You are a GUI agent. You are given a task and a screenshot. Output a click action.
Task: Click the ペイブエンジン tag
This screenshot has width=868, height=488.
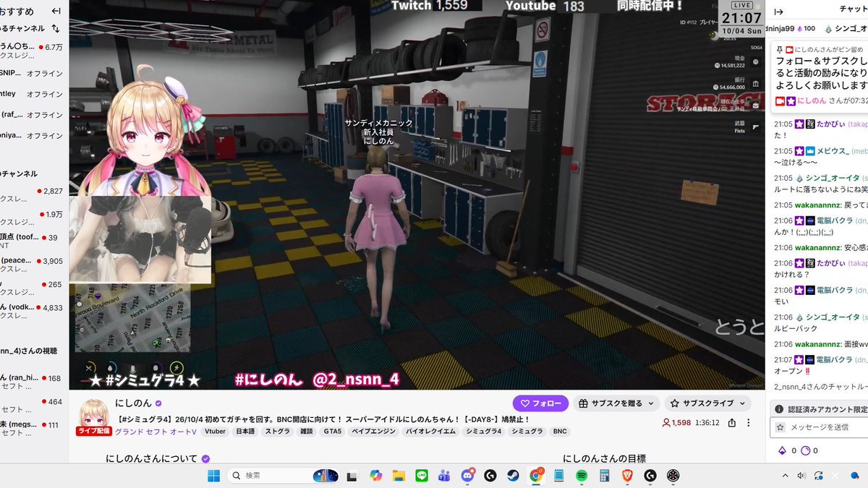(372, 432)
